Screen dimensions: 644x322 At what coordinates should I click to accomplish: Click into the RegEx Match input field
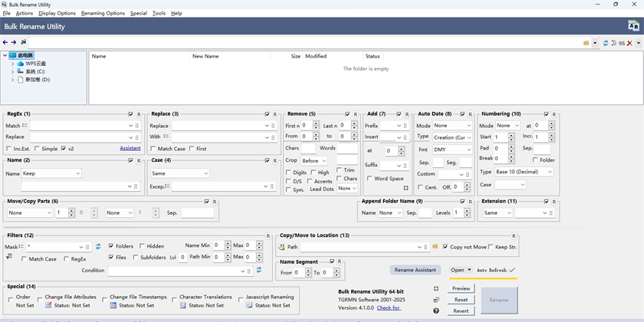click(x=78, y=126)
